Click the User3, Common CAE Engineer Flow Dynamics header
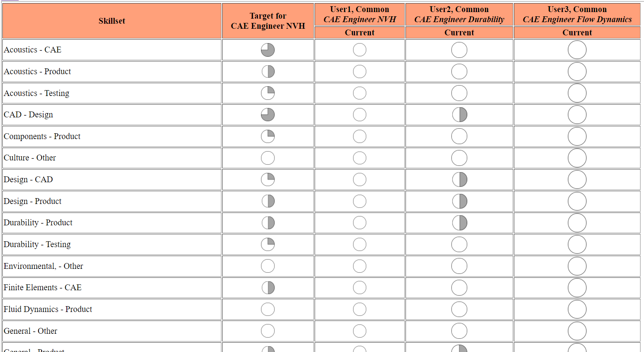The image size is (644, 352). (x=577, y=14)
